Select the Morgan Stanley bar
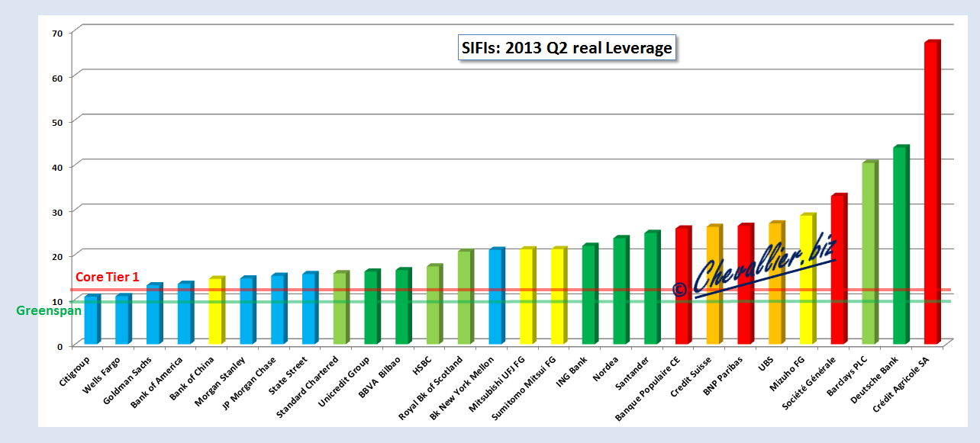Viewport: 980px width, 443px height. (248, 310)
